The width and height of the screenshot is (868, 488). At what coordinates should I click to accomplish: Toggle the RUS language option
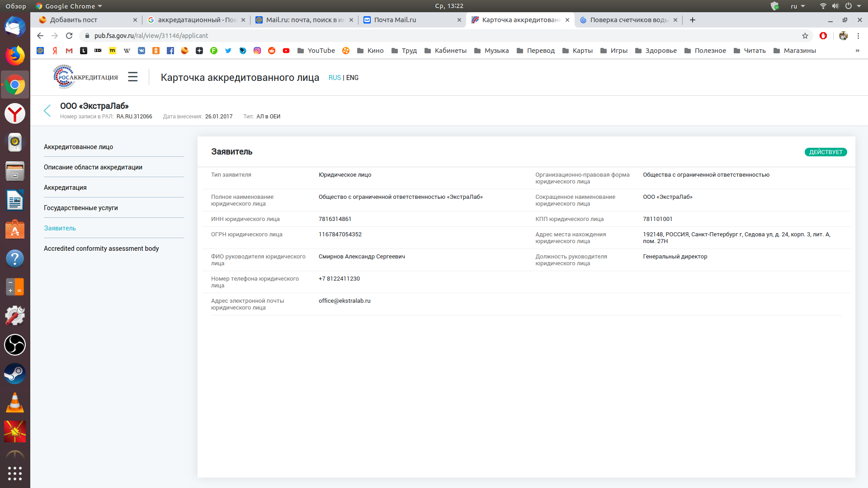click(335, 77)
